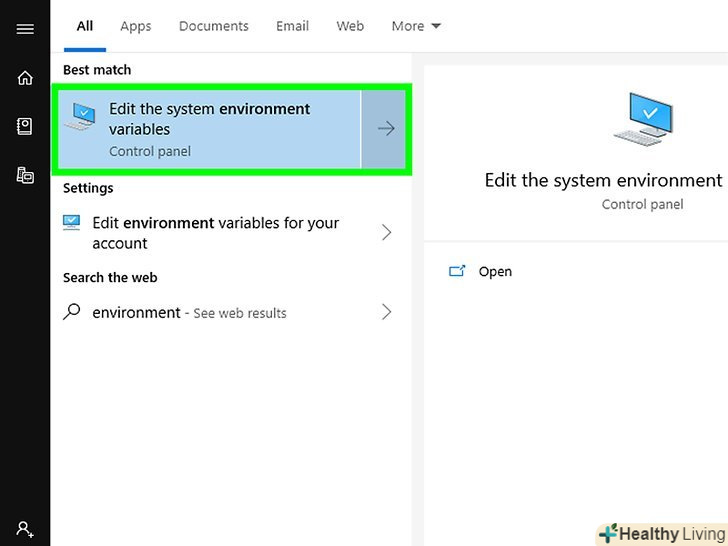This screenshot has width=728, height=546.
Task: Click the Open link in preview pane
Action: point(495,271)
